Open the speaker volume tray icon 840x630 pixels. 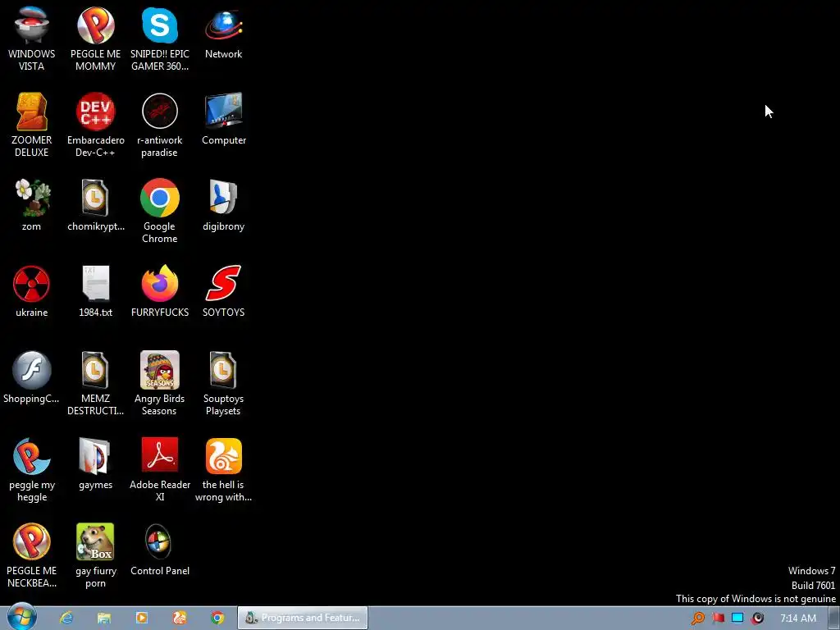click(x=757, y=619)
